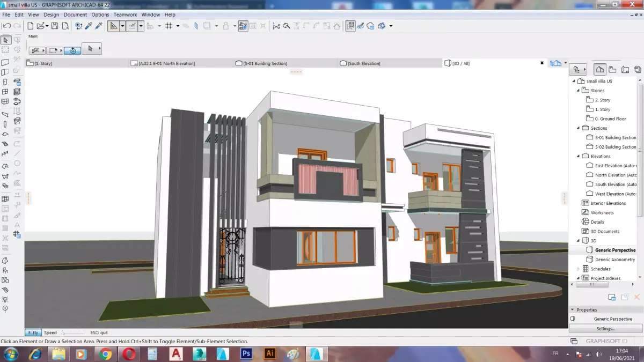Image resolution: width=644 pixels, height=362 pixels.
Task: Open the Design menu
Action: tap(51, 14)
